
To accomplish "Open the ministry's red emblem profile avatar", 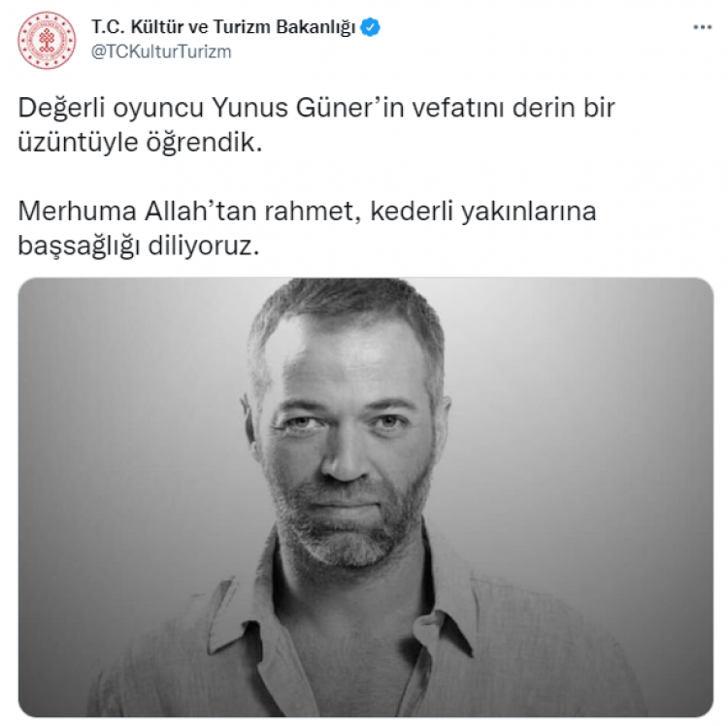I will [x=47, y=41].
